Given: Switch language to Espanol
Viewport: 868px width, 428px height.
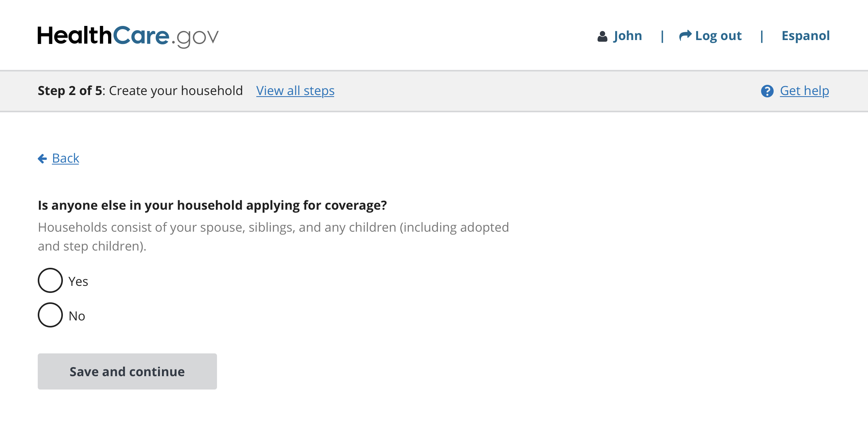Looking at the screenshot, I should click(805, 36).
